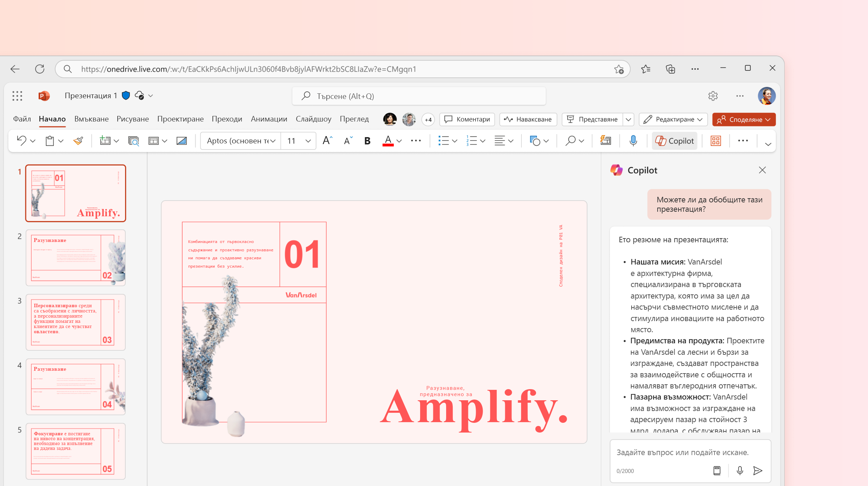The image size is (868, 486).
Task: Click the Undo arrow icon
Action: [x=22, y=141]
